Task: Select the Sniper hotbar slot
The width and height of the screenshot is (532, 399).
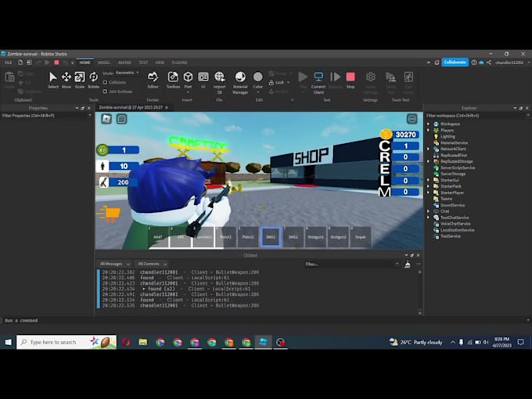Action: pyautogui.click(x=361, y=237)
